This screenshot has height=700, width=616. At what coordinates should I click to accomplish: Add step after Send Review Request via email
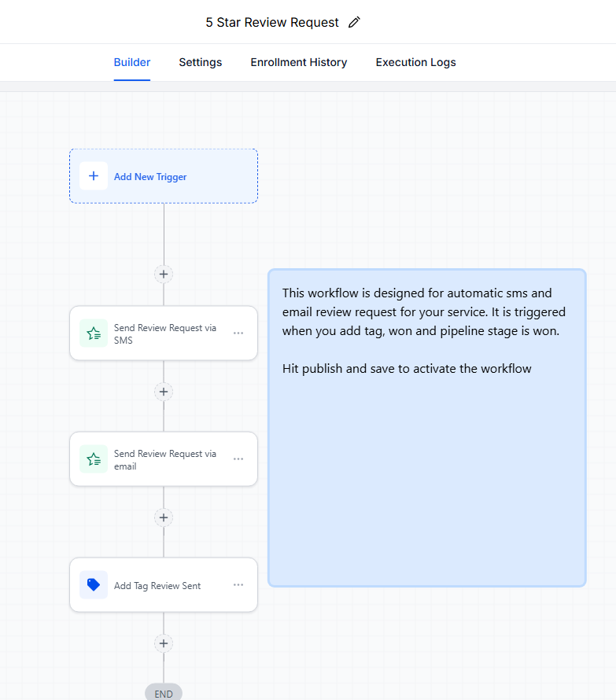coord(164,518)
